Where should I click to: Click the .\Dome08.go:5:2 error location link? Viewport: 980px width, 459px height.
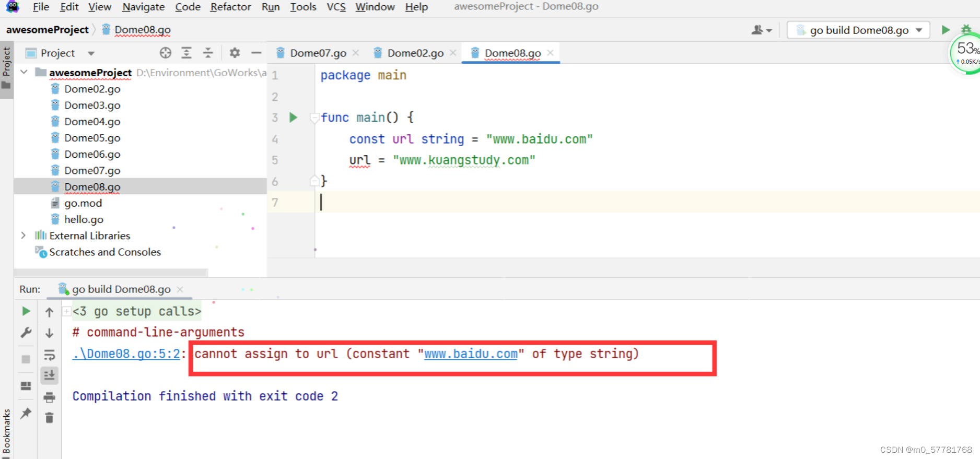(x=126, y=354)
